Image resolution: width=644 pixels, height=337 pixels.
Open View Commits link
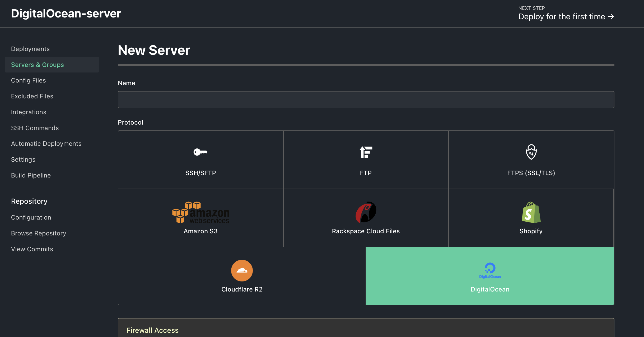[x=32, y=249]
